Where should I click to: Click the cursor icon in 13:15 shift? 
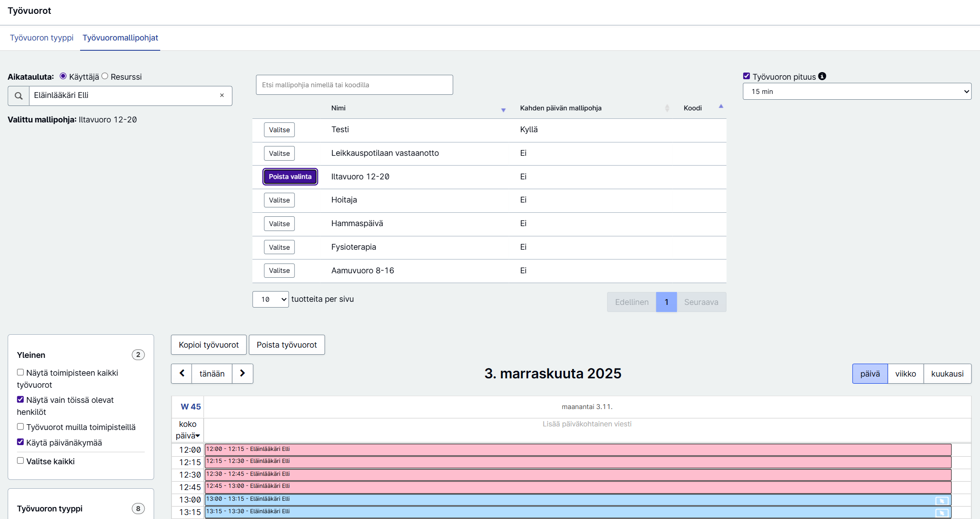pyautogui.click(x=941, y=513)
